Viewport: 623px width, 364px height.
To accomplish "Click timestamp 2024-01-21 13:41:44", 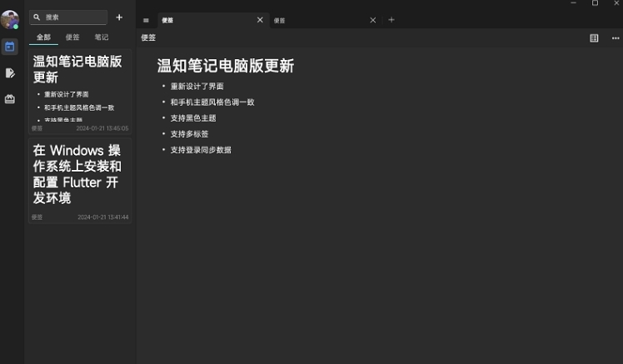I will pos(103,217).
